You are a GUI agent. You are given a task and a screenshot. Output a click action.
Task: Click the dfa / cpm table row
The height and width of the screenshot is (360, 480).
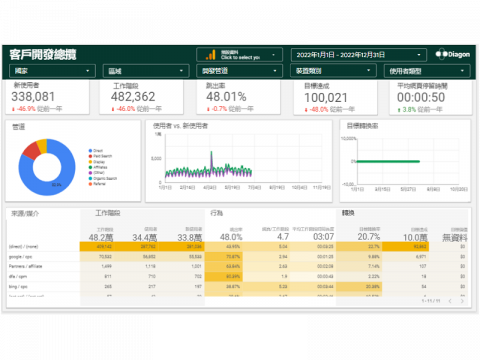coord(237,276)
